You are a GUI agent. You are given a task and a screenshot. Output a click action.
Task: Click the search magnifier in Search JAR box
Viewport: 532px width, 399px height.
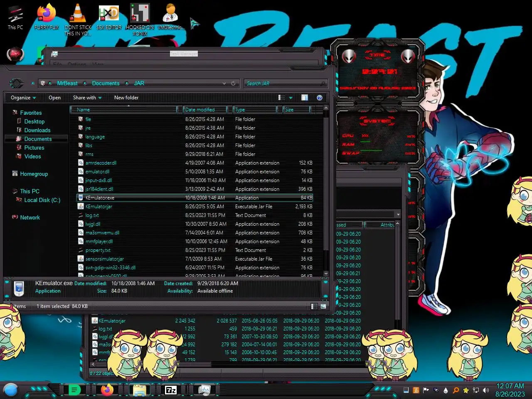tap(323, 84)
